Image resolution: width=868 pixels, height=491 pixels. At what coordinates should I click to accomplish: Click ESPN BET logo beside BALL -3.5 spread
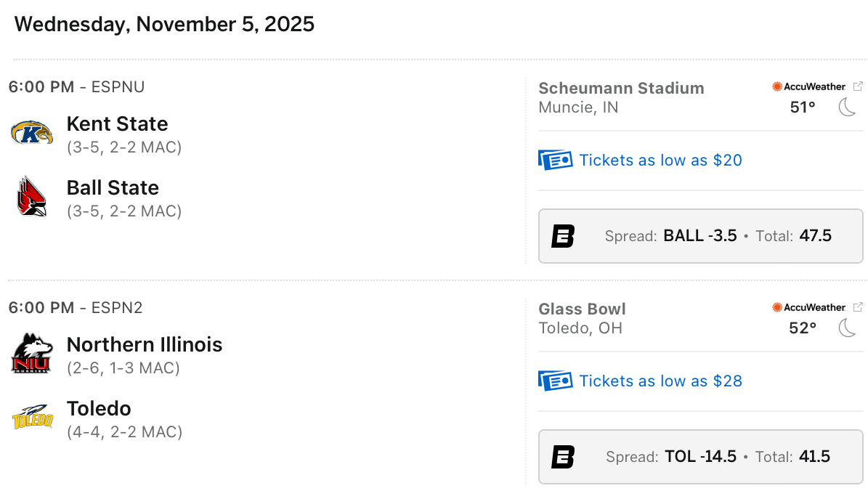click(x=563, y=236)
